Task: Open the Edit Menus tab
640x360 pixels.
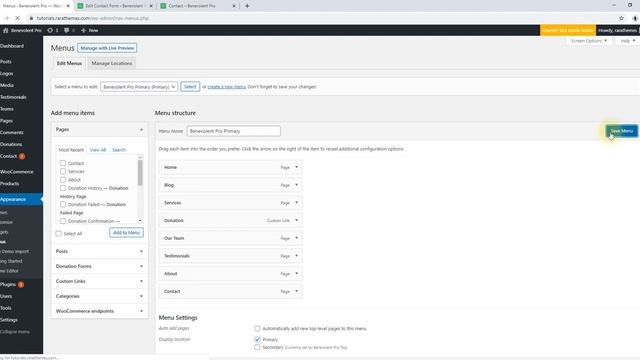Action: 69,63
